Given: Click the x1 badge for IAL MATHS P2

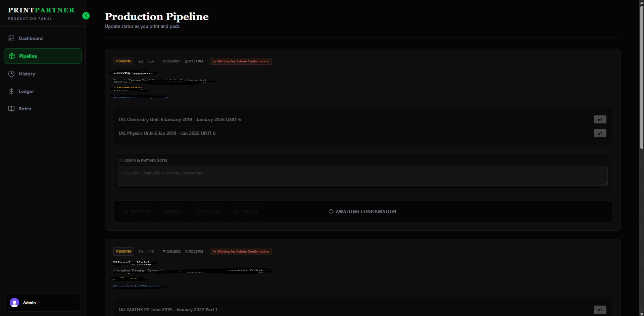Looking at the screenshot, I should [x=600, y=310].
